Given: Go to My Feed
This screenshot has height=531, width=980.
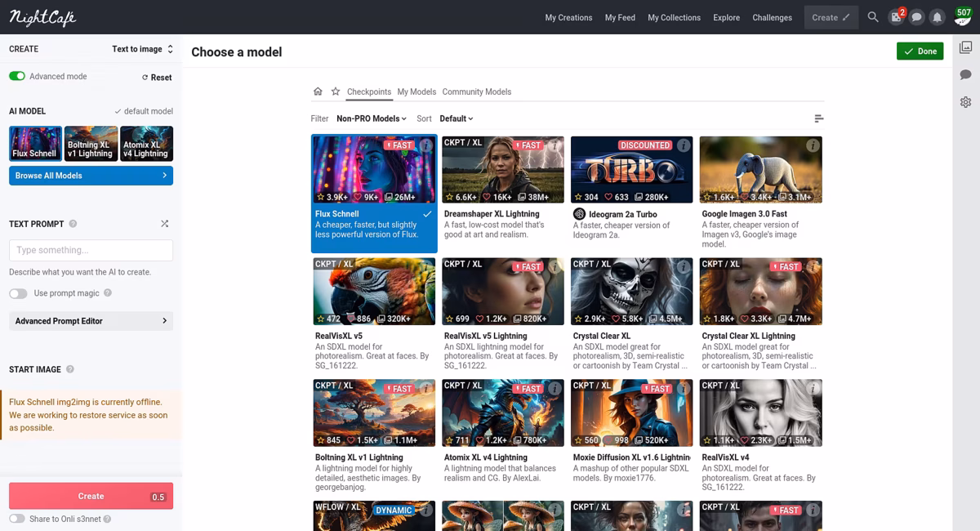Looking at the screenshot, I should [x=620, y=17].
